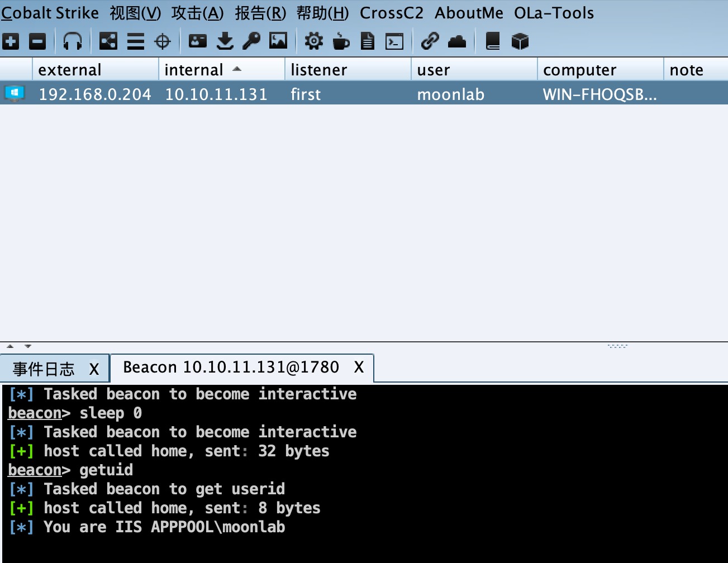
Task: Click the minus disconnect icon in toolbar
Action: (37, 41)
